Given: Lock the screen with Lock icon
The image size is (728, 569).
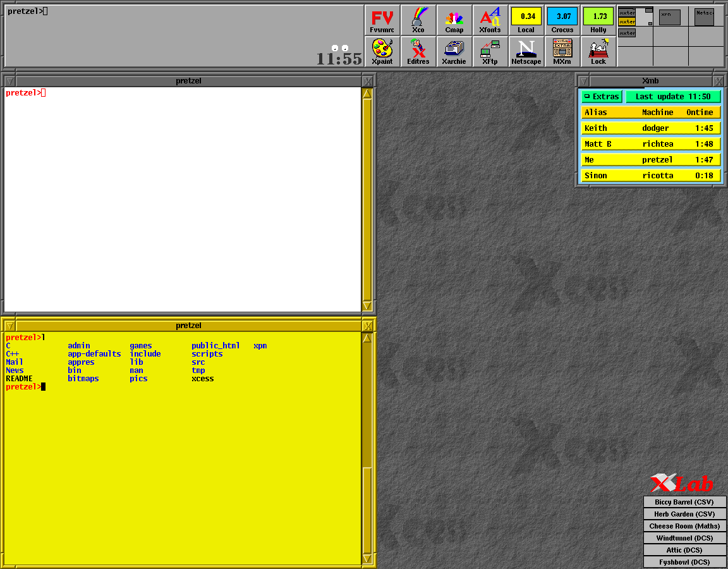Looking at the screenshot, I should pos(598,52).
